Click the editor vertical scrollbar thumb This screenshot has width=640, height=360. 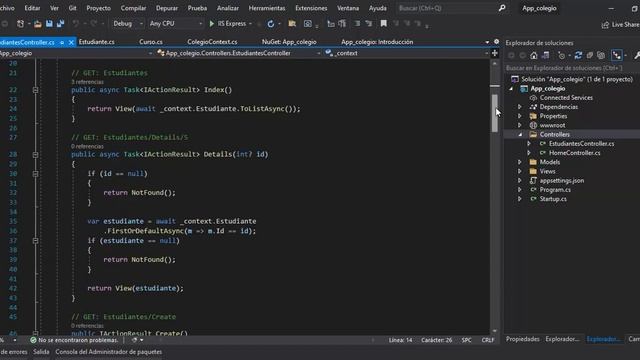point(495,113)
